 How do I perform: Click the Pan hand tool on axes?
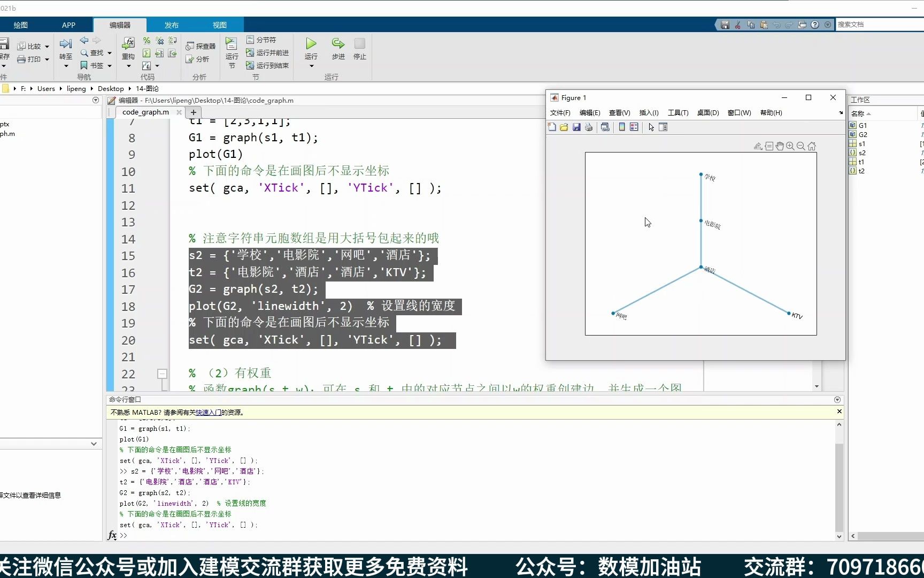click(x=780, y=146)
